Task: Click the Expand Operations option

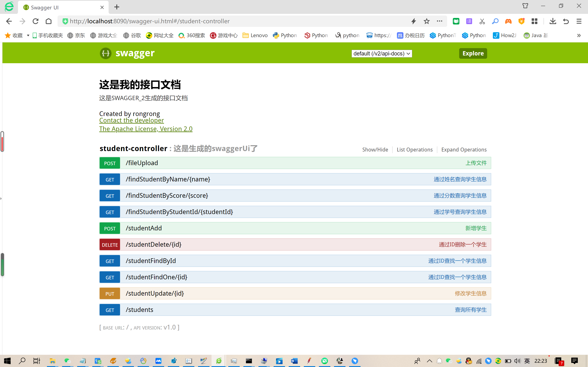Action: point(464,149)
